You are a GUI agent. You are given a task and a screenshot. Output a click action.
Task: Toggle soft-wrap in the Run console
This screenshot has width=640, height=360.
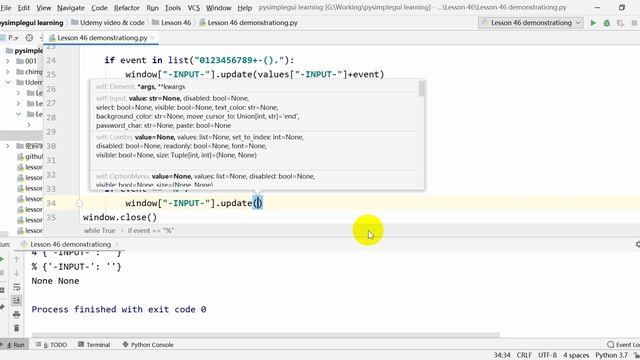click(x=16, y=287)
